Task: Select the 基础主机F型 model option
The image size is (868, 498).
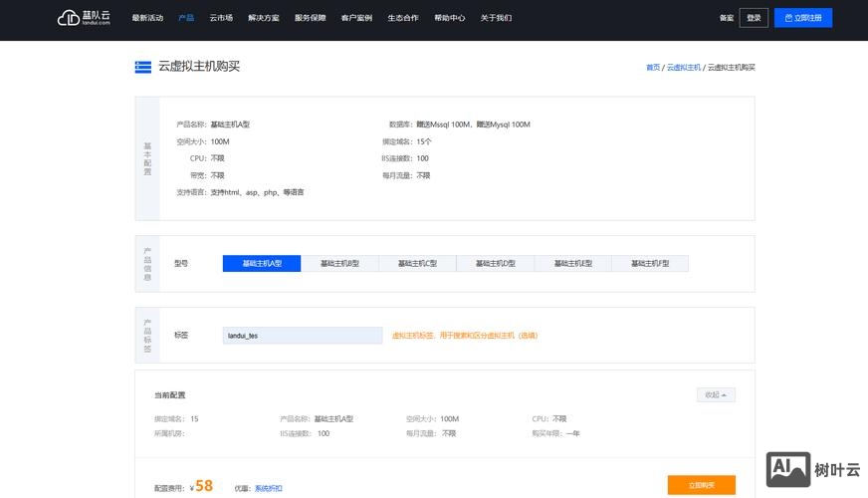Action: [x=650, y=263]
